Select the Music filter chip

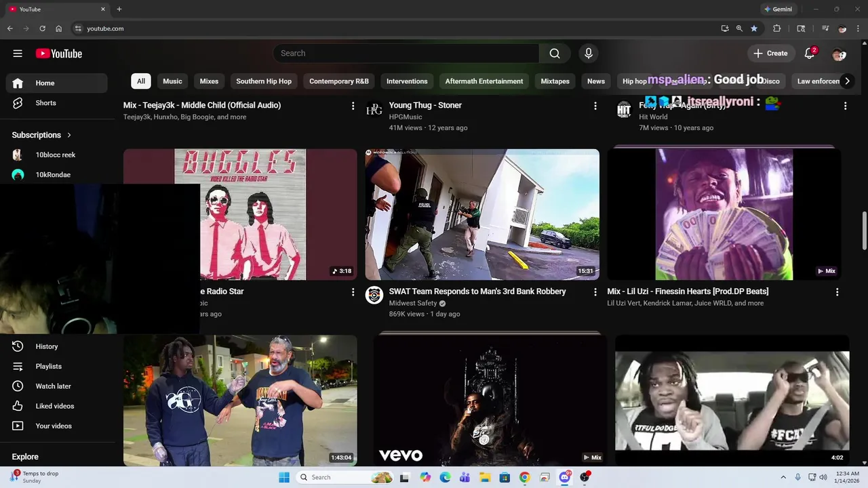tap(172, 81)
